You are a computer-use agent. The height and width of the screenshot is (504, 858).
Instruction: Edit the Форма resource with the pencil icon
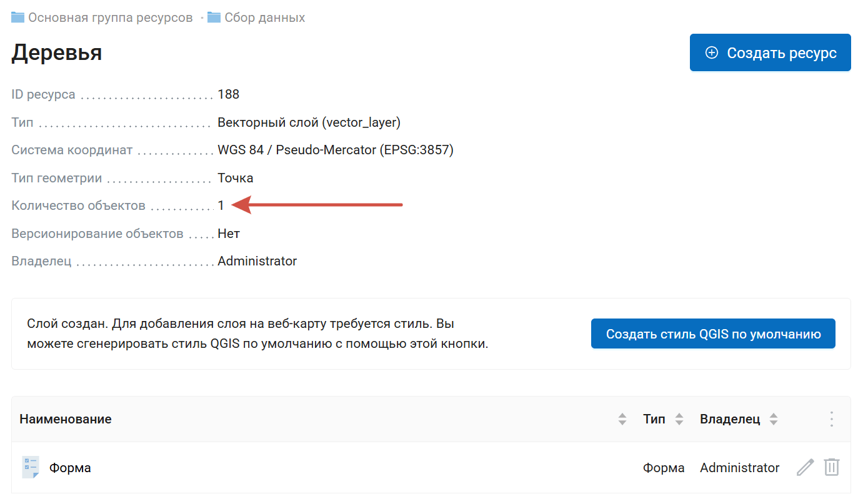tap(805, 467)
